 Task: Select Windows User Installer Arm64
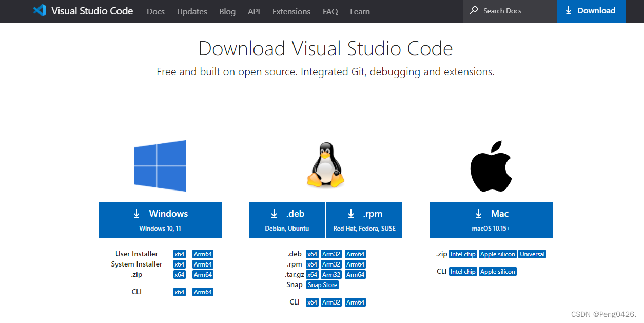pos(203,254)
